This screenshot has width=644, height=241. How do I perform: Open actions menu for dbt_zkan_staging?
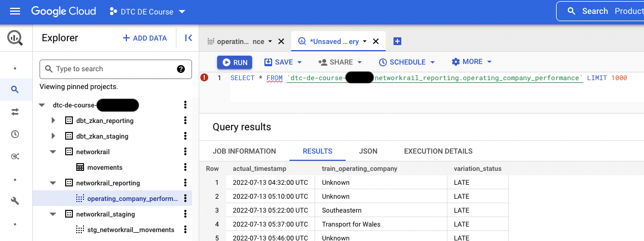point(185,136)
